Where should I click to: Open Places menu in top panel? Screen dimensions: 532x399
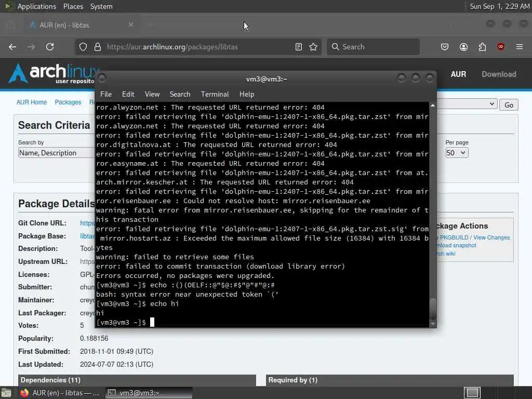(x=73, y=6)
